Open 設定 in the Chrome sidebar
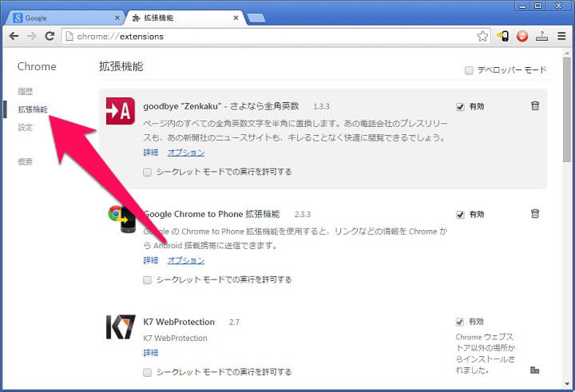 (x=26, y=127)
